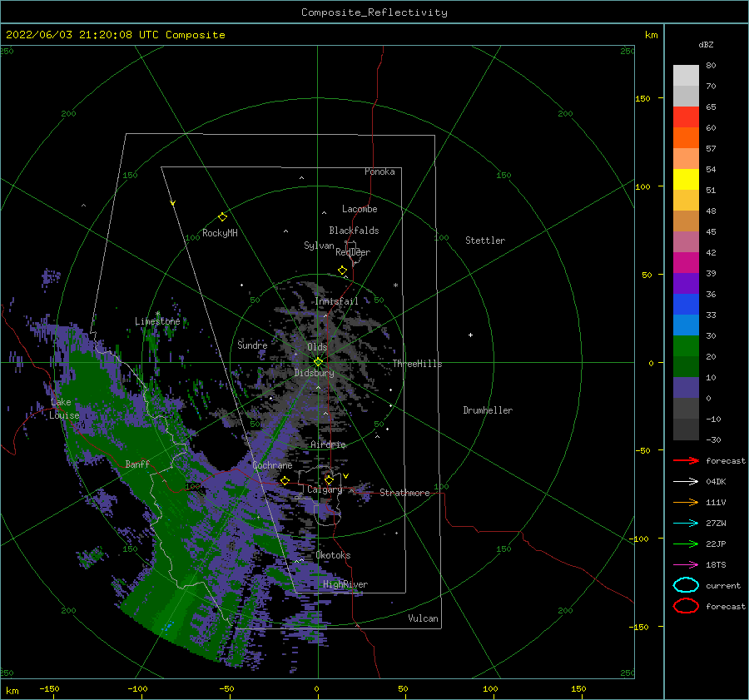Click the cyan 27ZW arrow icon
The height and width of the screenshot is (700, 749).
(x=686, y=524)
